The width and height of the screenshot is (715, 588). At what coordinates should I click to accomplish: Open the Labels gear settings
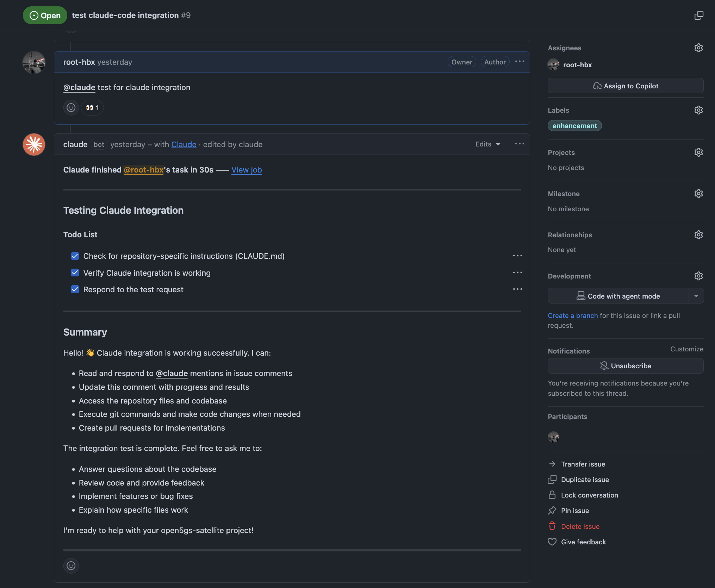tap(698, 110)
